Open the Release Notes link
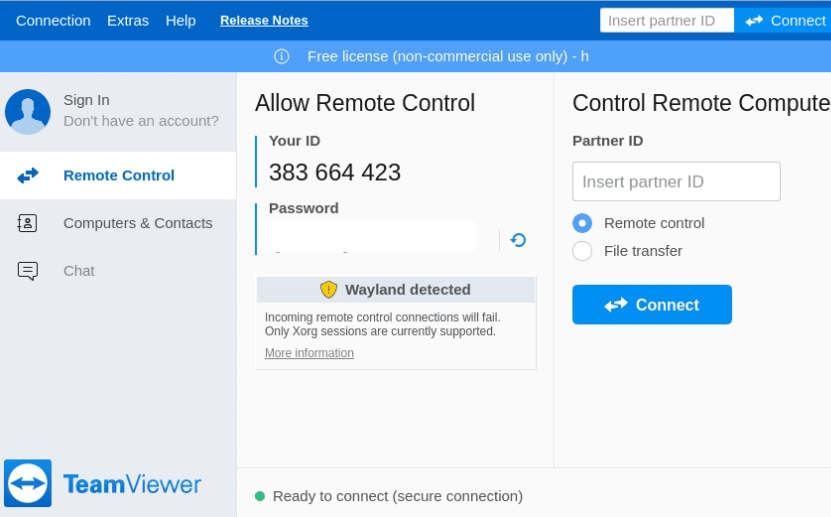This screenshot has height=517, width=831. click(264, 20)
